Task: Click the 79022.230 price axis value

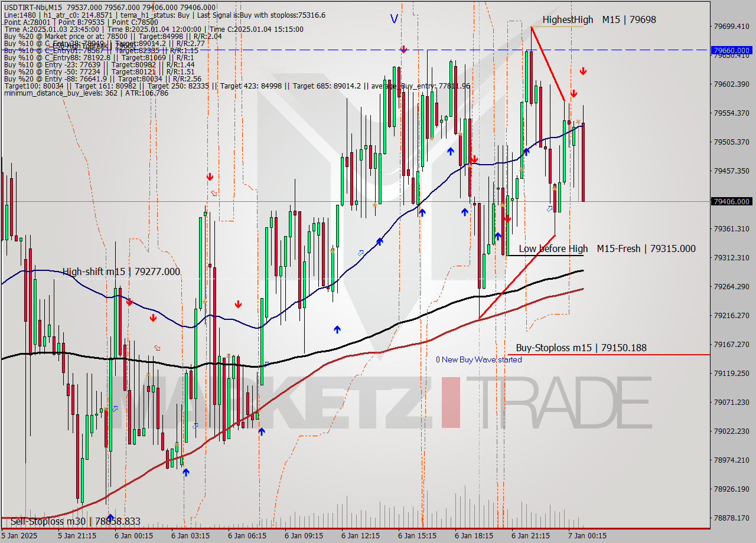Action: click(x=732, y=431)
